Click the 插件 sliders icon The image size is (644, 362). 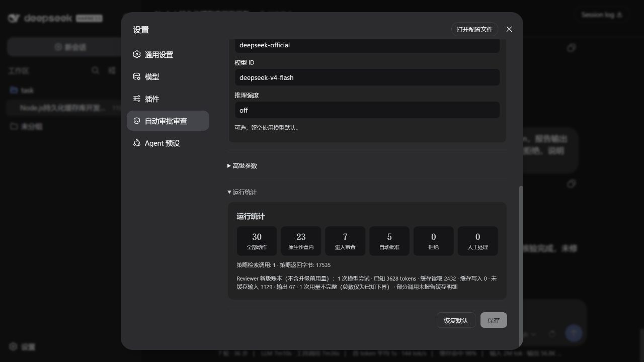coord(137,99)
